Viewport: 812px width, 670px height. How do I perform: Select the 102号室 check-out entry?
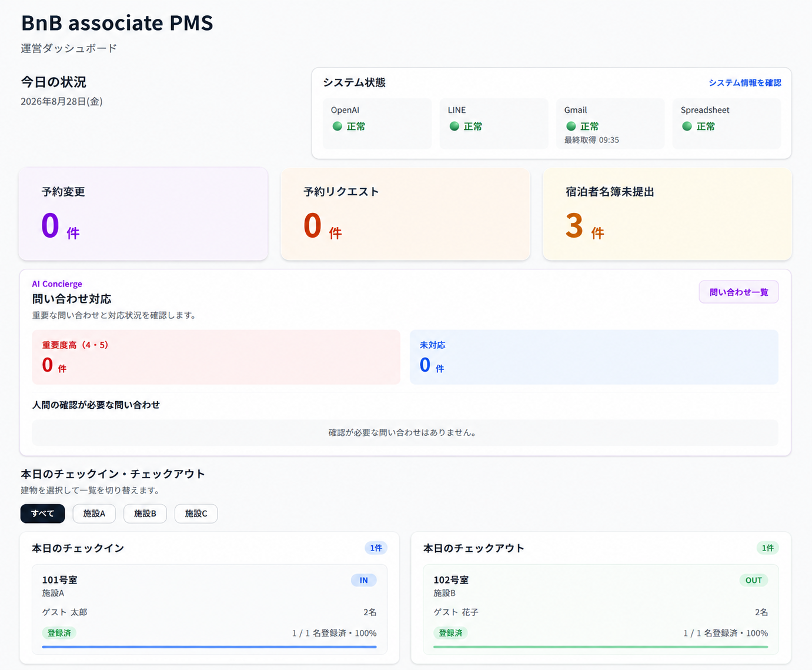(601, 609)
